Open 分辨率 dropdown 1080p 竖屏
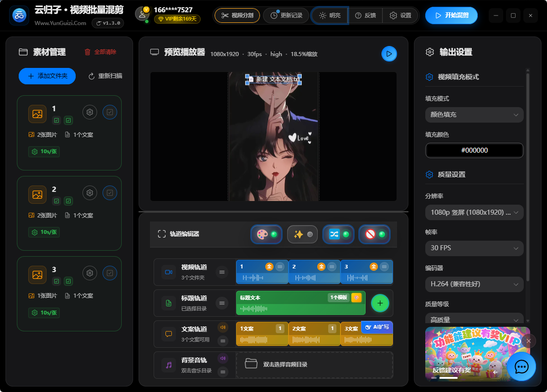547x392 pixels. pyautogui.click(x=474, y=212)
